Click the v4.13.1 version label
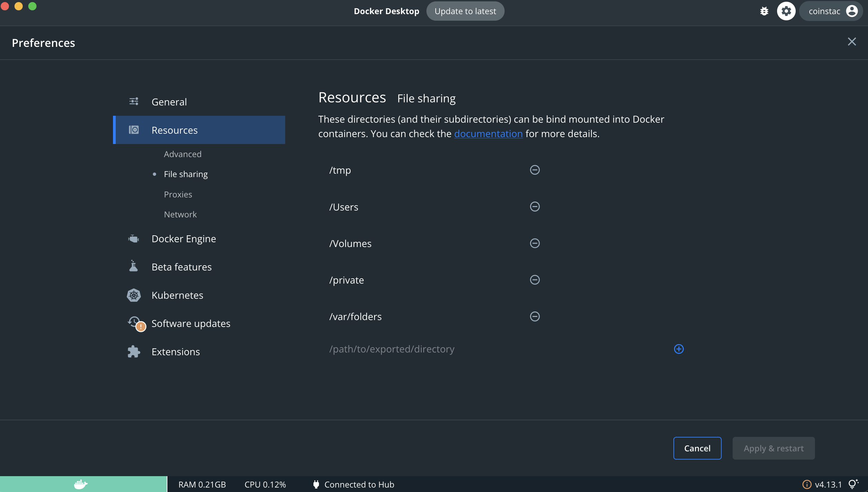The height and width of the screenshot is (492, 868). (x=828, y=484)
